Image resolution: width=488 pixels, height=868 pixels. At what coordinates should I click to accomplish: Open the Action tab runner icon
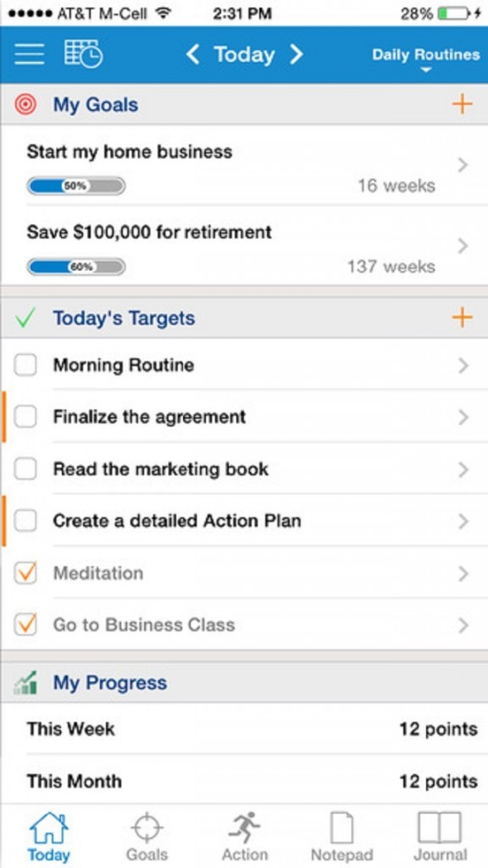(x=245, y=827)
